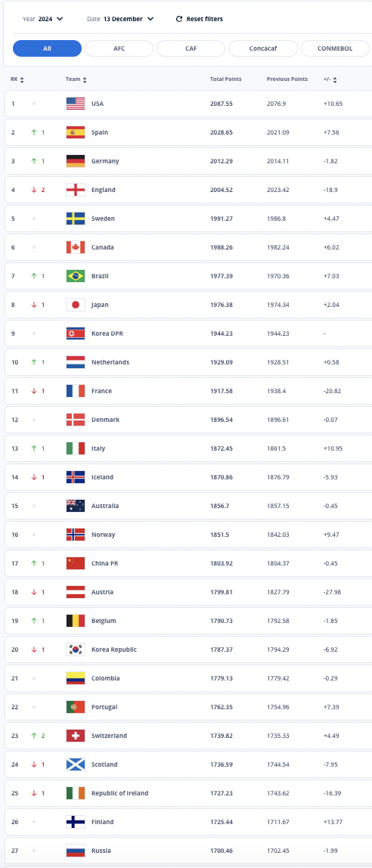This screenshot has width=372, height=868.
Task: Open the Germany team link
Action: (105, 161)
